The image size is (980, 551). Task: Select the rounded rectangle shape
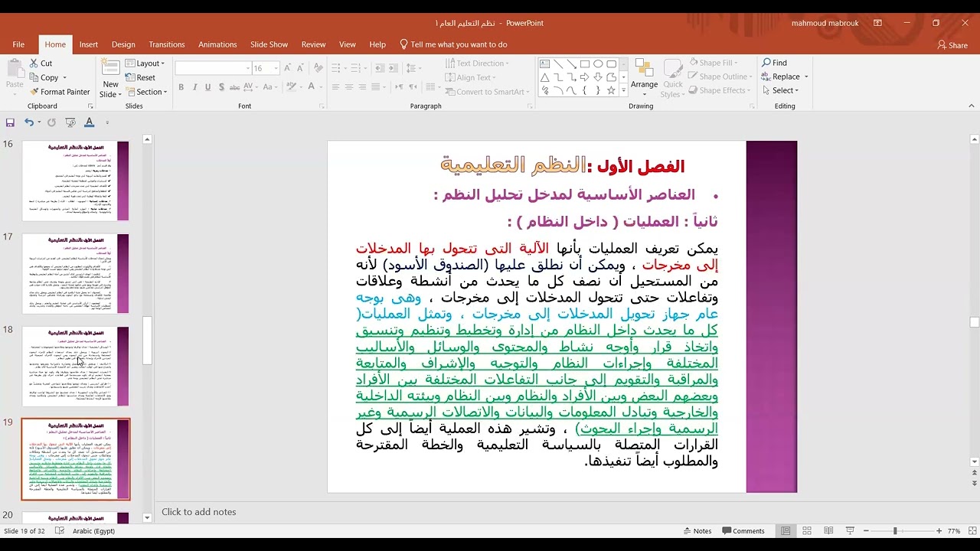tap(611, 64)
